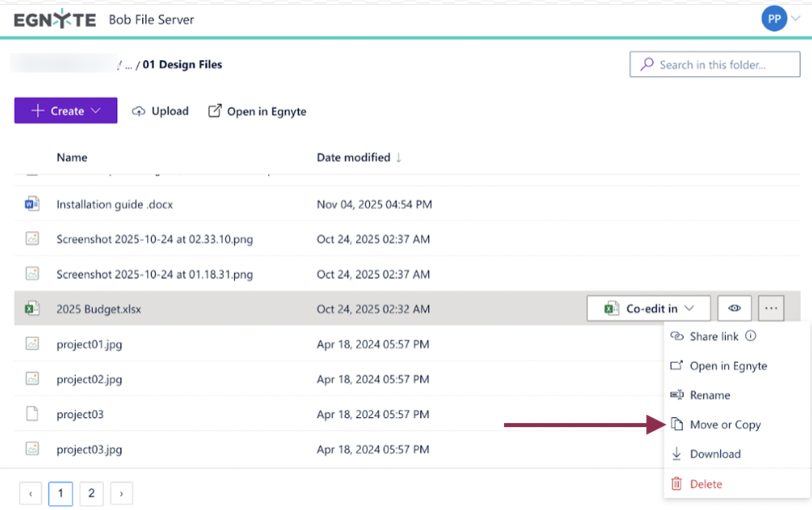Select Move or Copy from context menu
Screen dimensions: 812x510
(724, 425)
